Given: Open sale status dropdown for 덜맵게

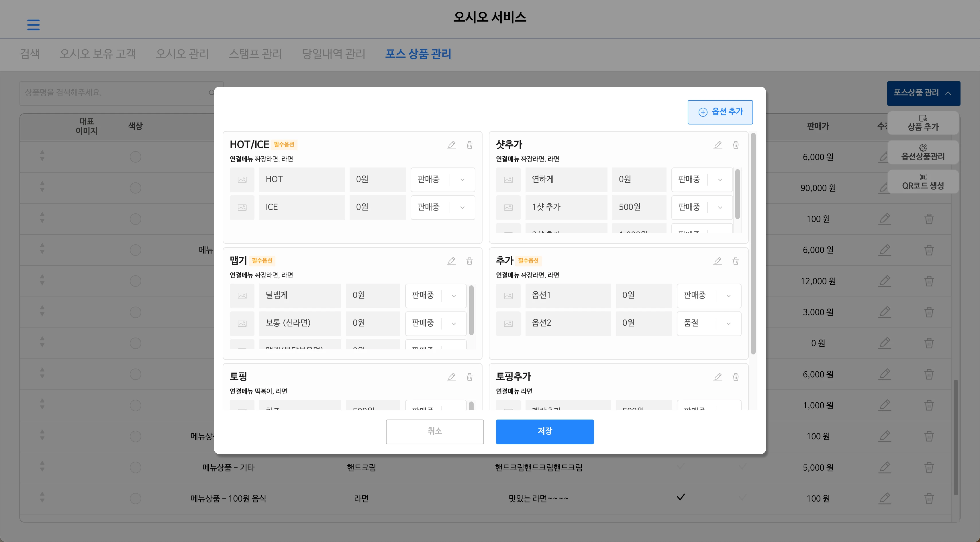Looking at the screenshot, I should (436, 296).
